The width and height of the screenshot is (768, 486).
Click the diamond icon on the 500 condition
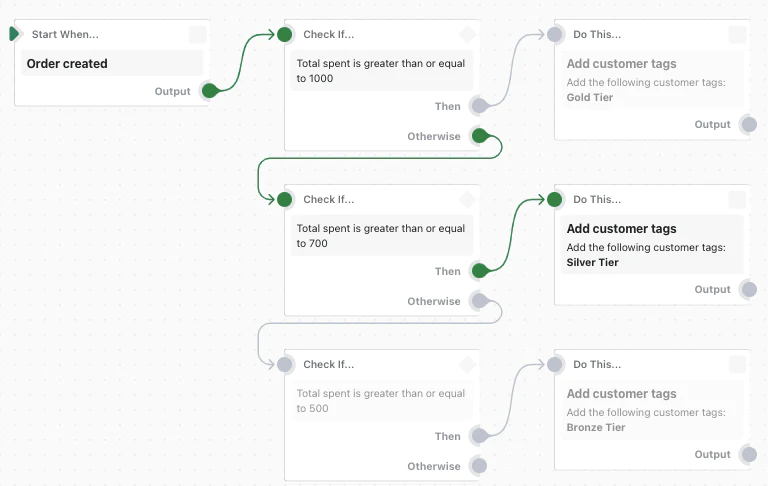pos(467,365)
